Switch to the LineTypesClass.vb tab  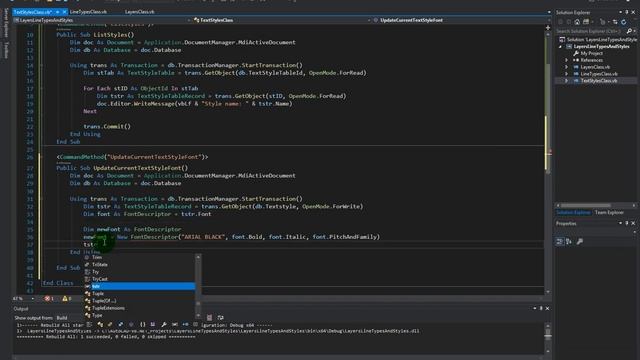pyautogui.click(x=88, y=12)
